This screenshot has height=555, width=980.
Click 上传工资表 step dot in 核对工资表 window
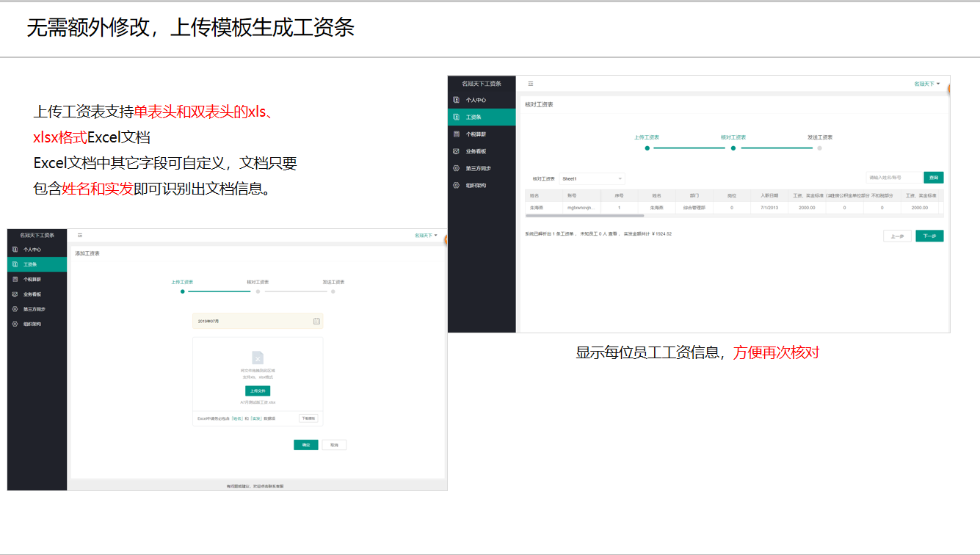(x=647, y=148)
